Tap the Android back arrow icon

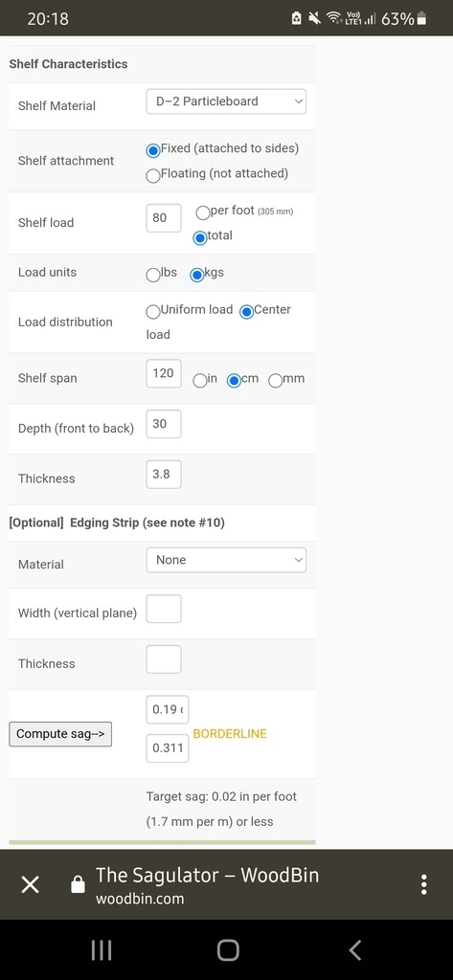point(354,950)
